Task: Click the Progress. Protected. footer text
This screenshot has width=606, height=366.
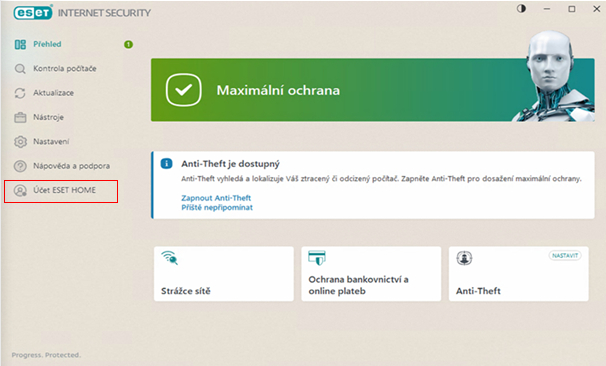Action: coord(46,355)
